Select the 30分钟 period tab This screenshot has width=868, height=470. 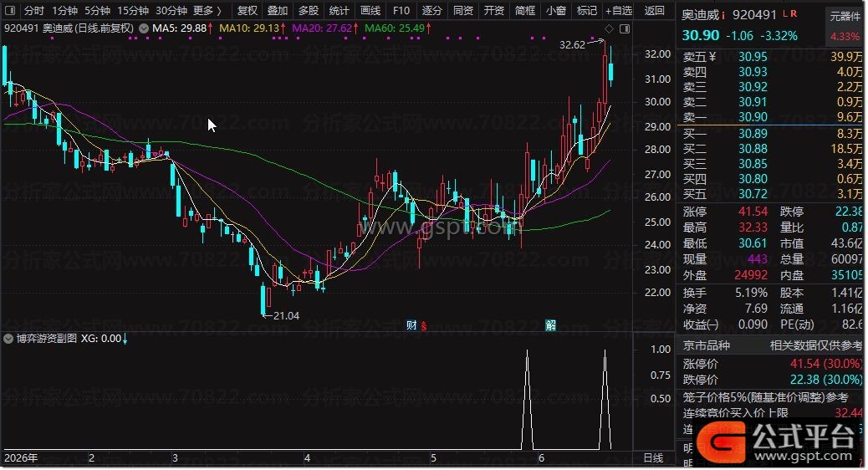pos(171,11)
